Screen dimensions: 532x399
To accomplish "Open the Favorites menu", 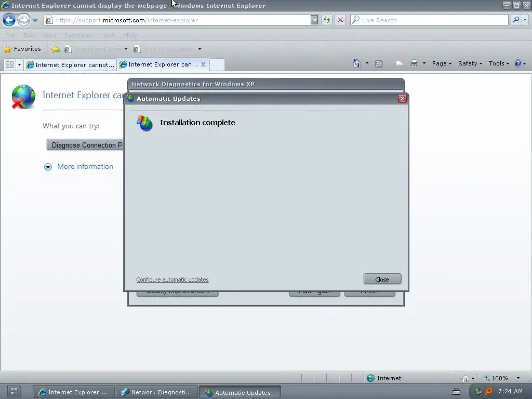I will [78, 35].
